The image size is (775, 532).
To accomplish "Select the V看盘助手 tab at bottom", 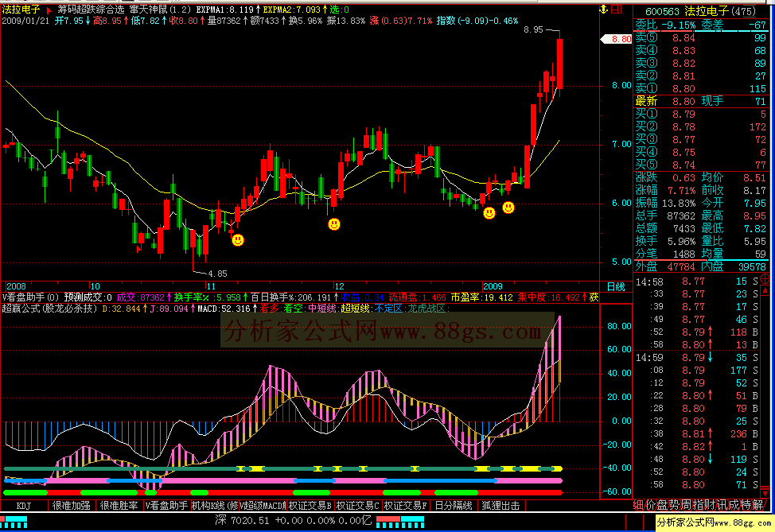I will (x=166, y=505).
